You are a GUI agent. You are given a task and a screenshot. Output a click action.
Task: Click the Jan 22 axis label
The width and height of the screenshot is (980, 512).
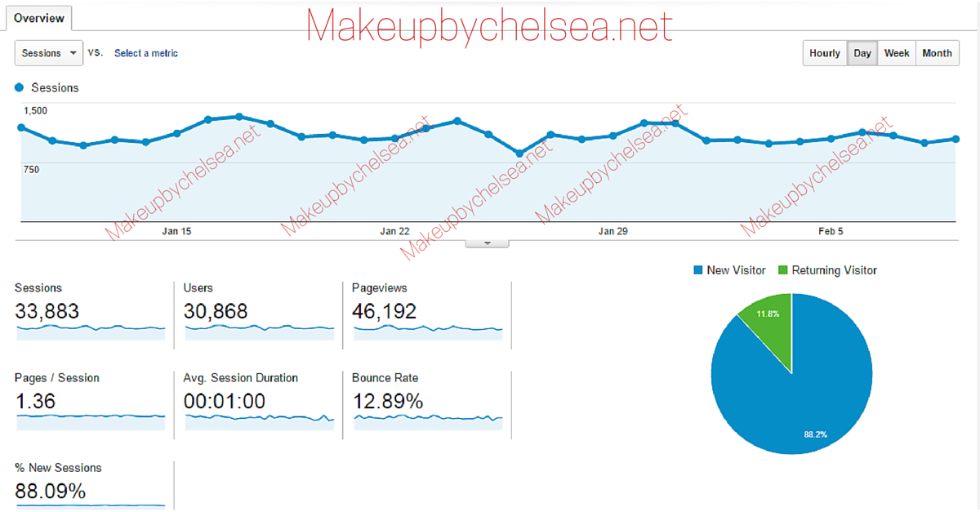click(x=394, y=232)
